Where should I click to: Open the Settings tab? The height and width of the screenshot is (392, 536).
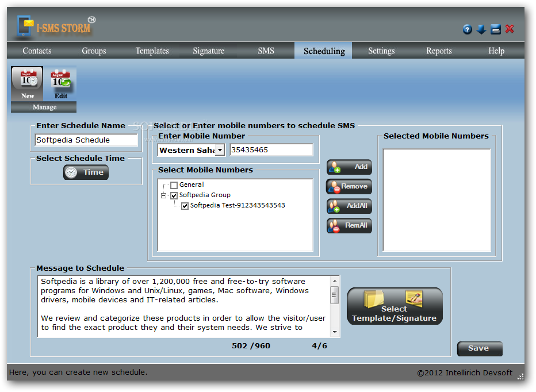coord(381,51)
